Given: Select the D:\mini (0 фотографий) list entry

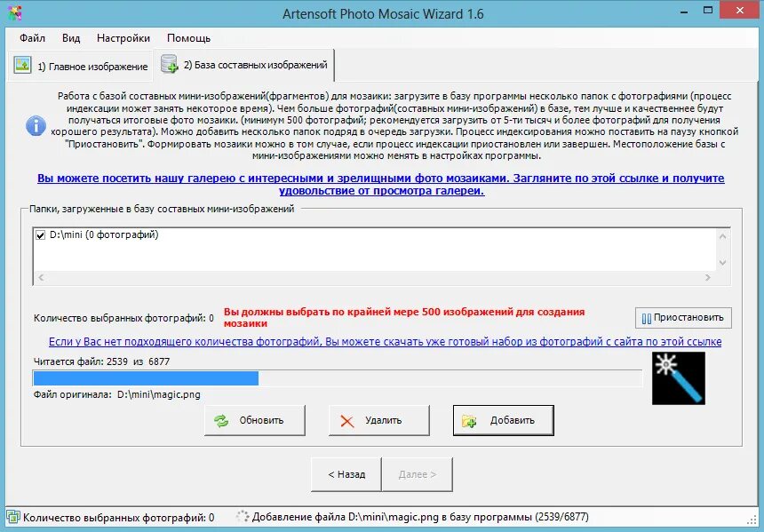Looking at the screenshot, I should tap(104, 234).
